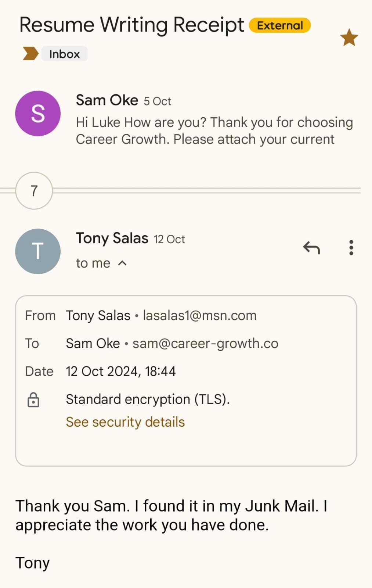Reply to Tony Salas's message
The height and width of the screenshot is (588, 372).
coord(311,248)
